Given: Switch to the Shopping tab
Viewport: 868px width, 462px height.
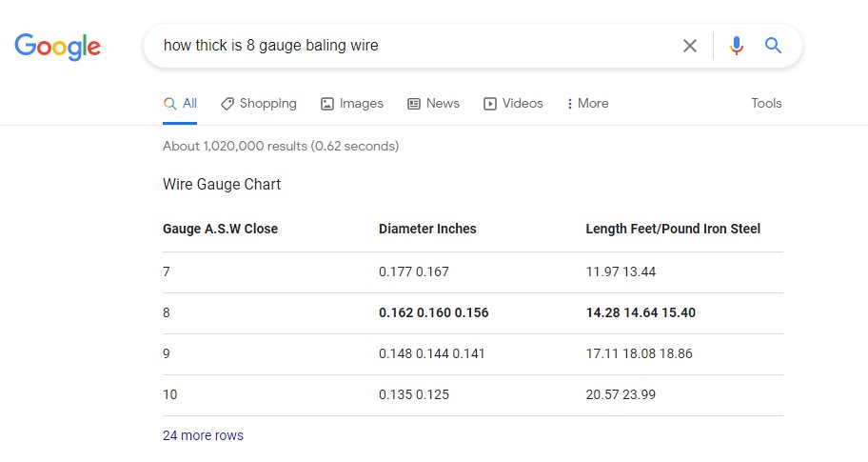Looking at the screenshot, I should 267,104.
